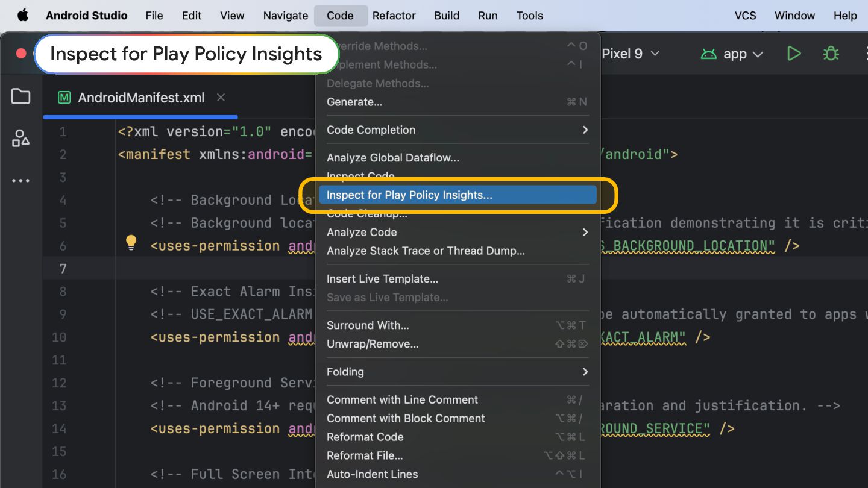868x488 pixels.
Task: Open the Help menu
Action: coord(845,16)
